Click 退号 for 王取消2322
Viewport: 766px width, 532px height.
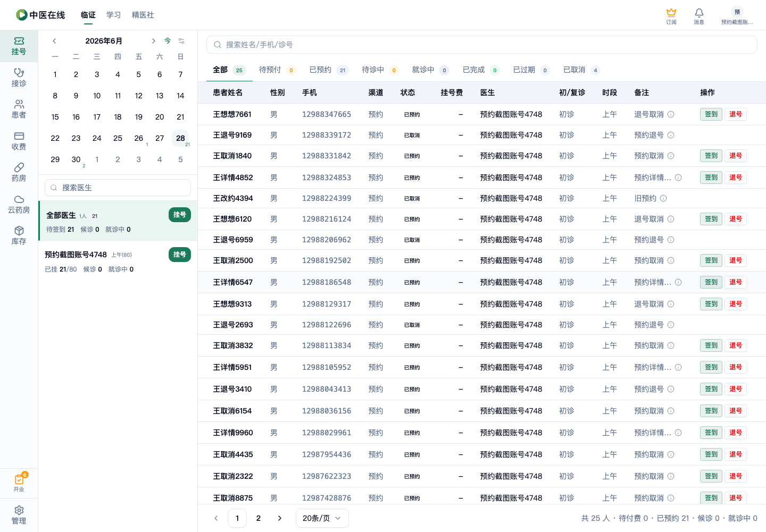tap(736, 476)
